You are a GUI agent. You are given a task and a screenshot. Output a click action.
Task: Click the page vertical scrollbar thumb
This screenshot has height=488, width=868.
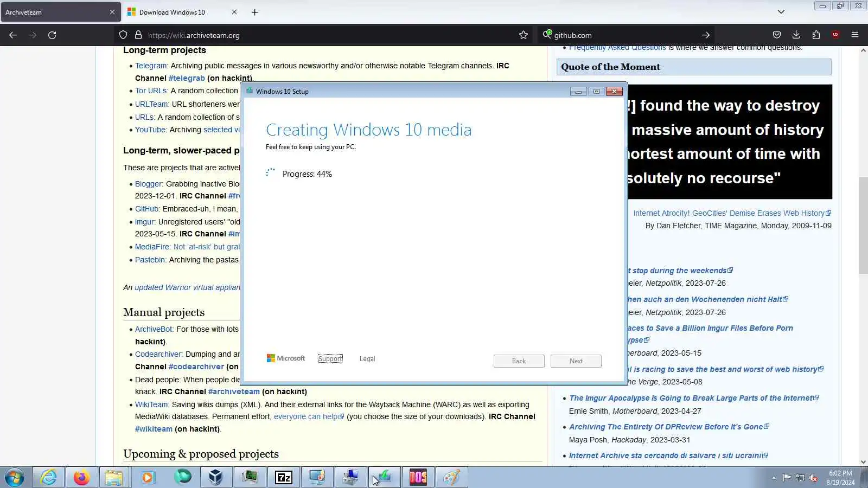863,226
